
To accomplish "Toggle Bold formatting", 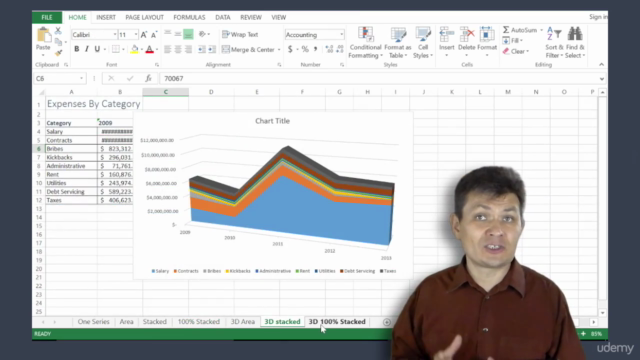I will (76, 49).
